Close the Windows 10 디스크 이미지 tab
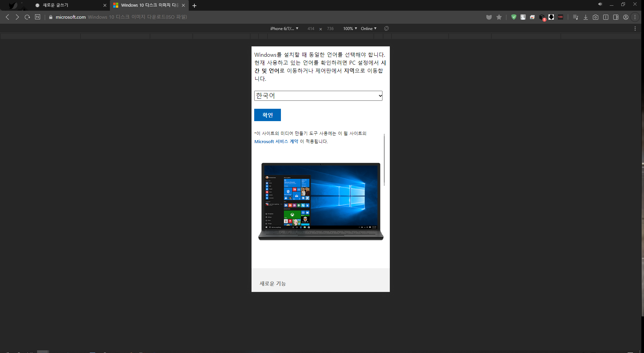Screen dimensions: 644x353 coord(183,5)
